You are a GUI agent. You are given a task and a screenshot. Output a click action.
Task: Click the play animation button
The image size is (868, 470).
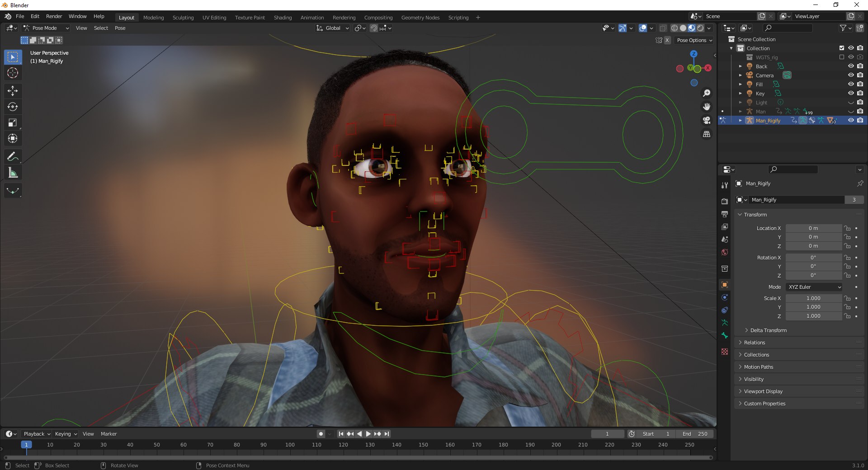tap(368, 434)
